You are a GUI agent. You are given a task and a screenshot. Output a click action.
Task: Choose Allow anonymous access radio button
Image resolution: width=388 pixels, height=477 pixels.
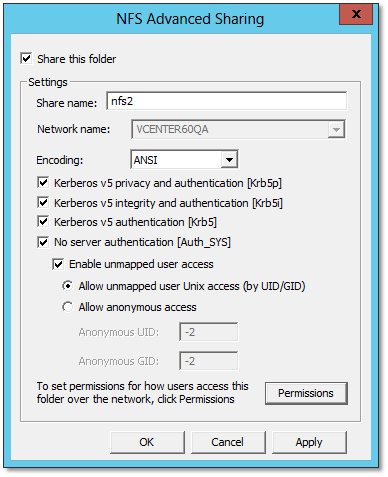coord(68,307)
